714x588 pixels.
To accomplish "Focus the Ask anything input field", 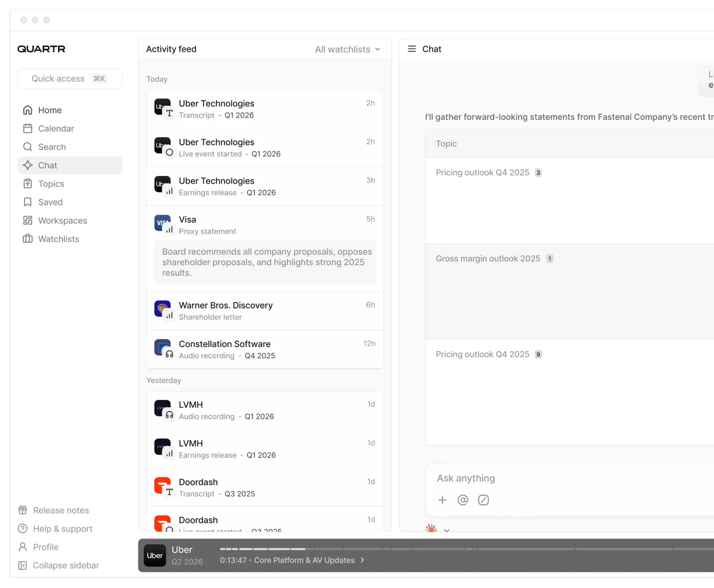I will pyautogui.click(x=569, y=478).
